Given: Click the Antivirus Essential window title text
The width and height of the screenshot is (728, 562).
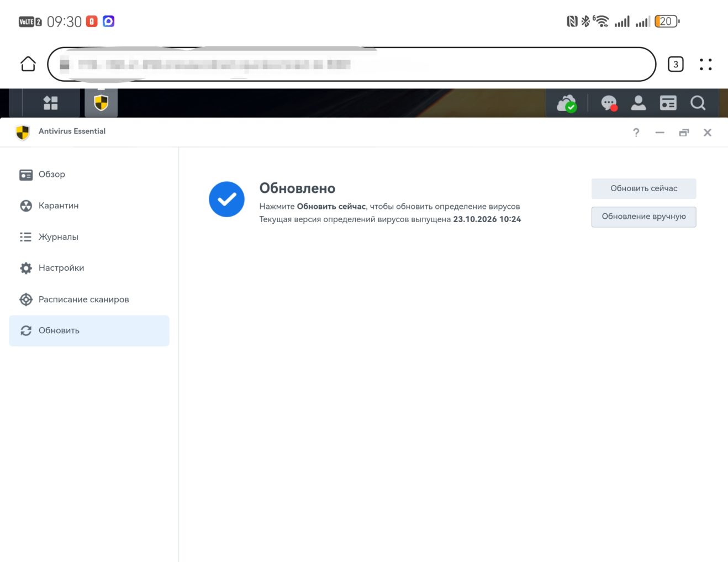Looking at the screenshot, I should 72,132.
